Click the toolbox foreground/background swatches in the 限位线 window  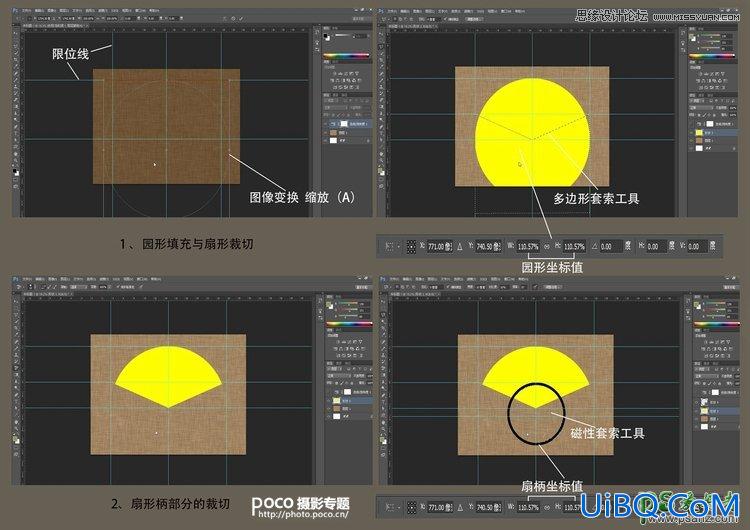pyautogui.click(x=16, y=172)
